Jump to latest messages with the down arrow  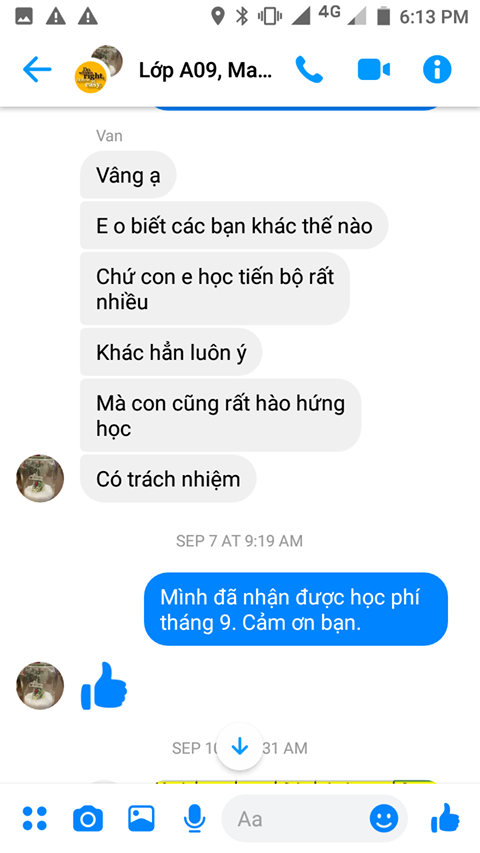pyautogui.click(x=239, y=747)
